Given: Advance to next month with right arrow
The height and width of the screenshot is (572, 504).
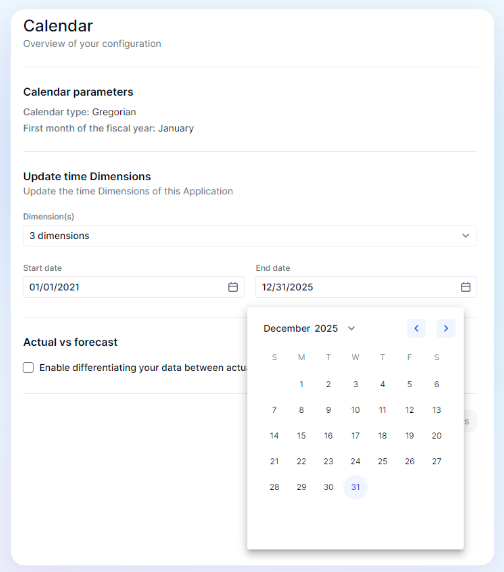Looking at the screenshot, I should [446, 328].
